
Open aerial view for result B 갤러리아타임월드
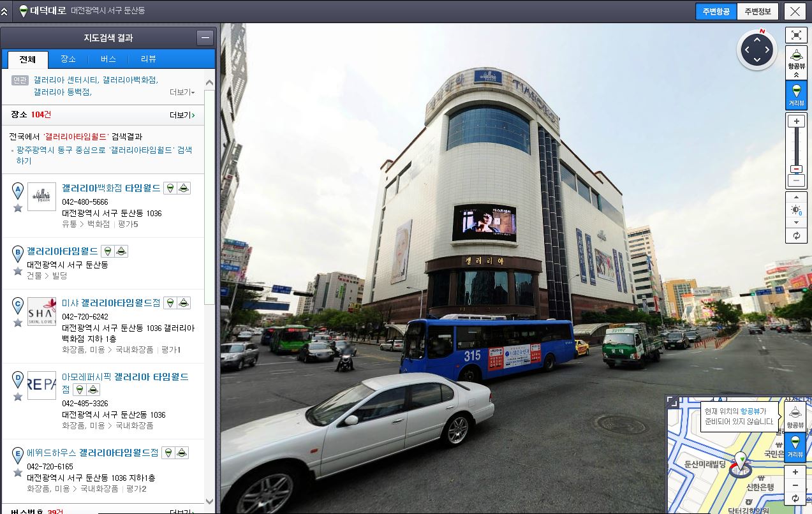tap(122, 251)
